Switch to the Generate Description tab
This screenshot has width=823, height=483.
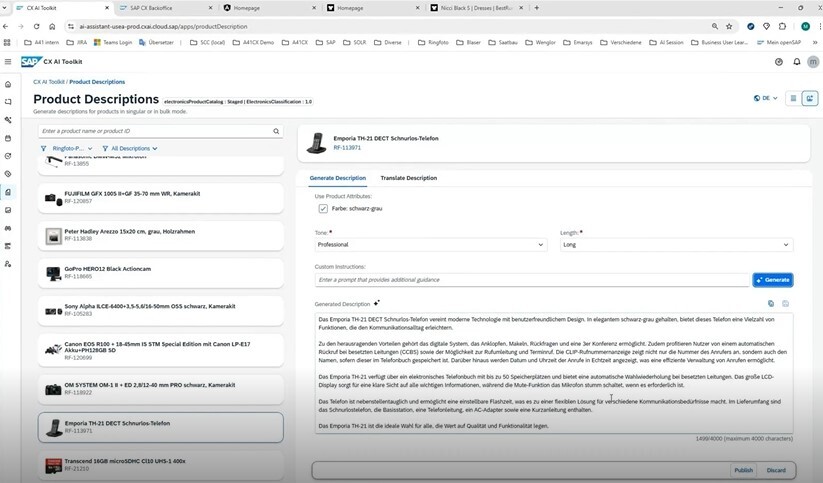(x=337, y=178)
